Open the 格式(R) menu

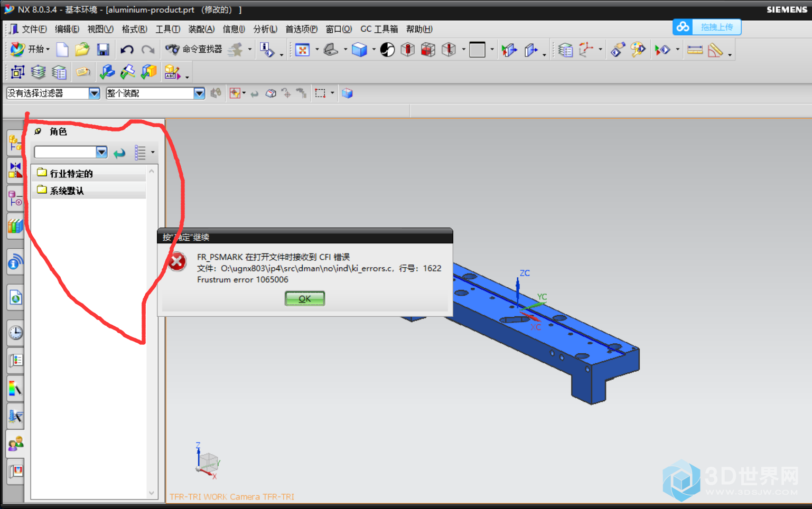[134, 29]
